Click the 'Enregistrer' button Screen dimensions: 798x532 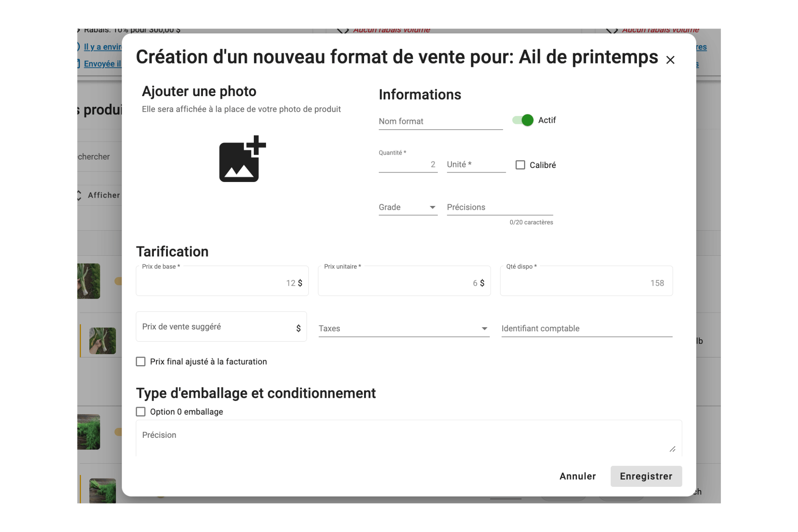[646, 476]
